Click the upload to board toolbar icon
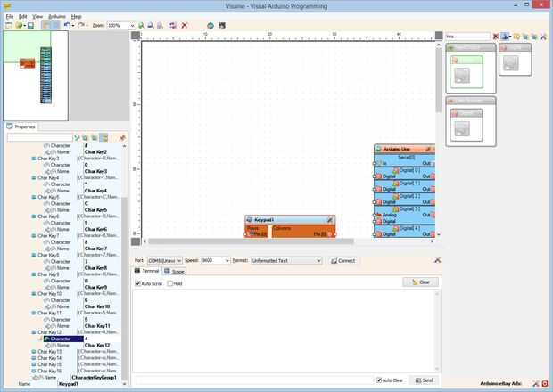Screen dimensions: 553x392 [222, 25]
